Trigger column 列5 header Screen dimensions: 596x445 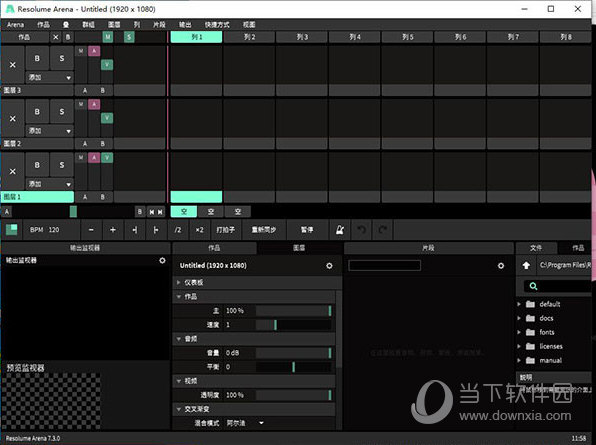coord(407,37)
